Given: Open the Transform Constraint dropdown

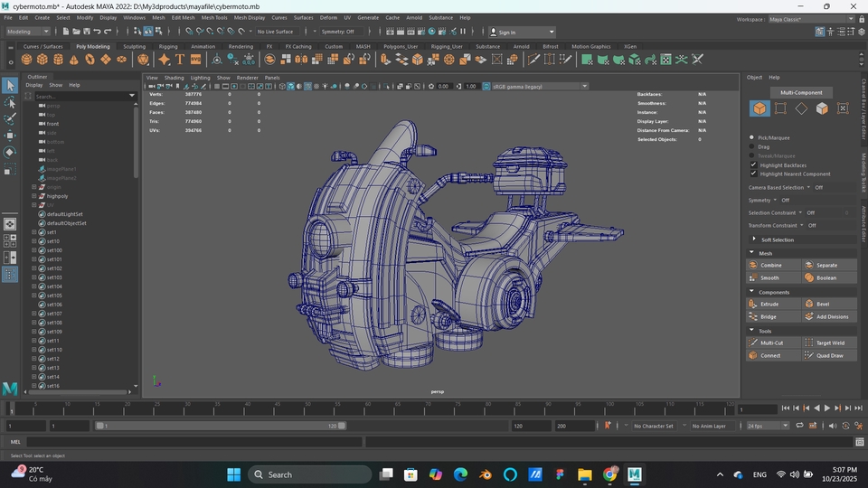Looking at the screenshot, I should pos(802,225).
